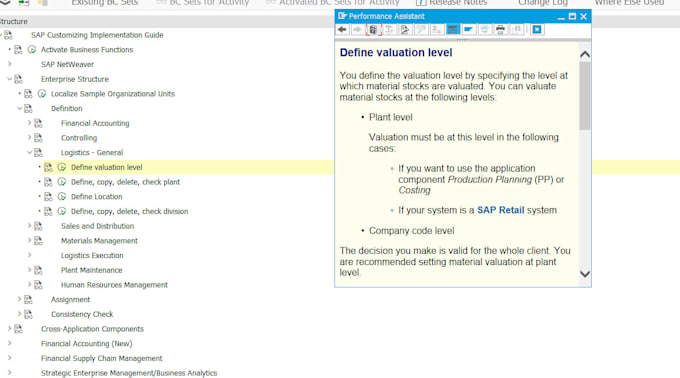Select the Define Location entry
680x378 pixels.
click(97, 197)
